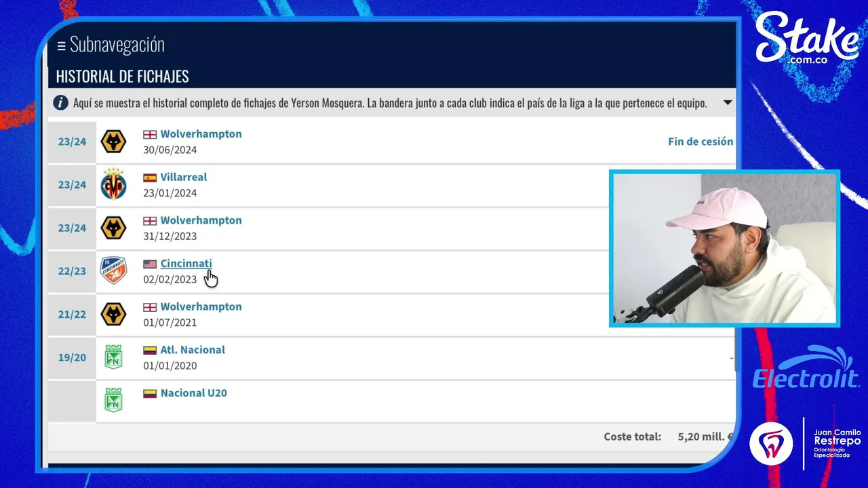The height and width of the screenshot is (488, 868).
Task: Open the Villarreal club crest
Action: click(113, 184)
